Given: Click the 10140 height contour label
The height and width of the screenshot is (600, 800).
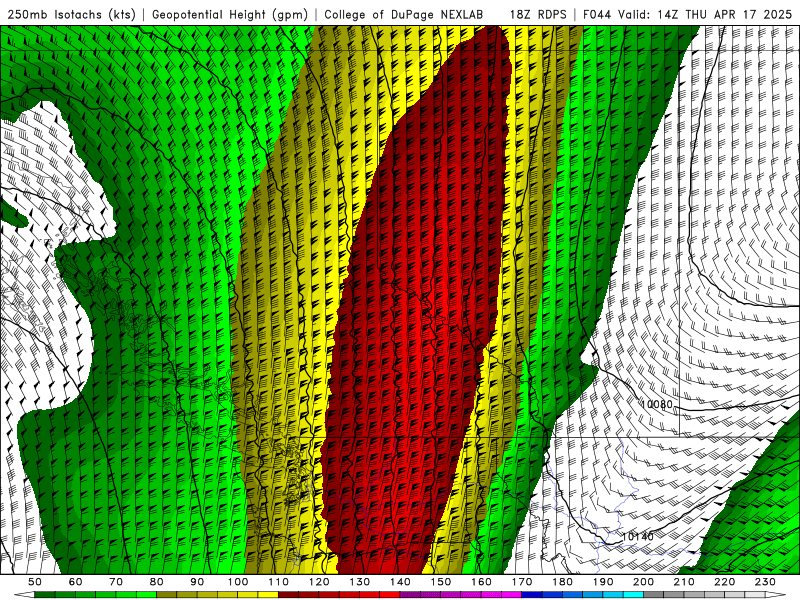Looking at the screenshot, I should [637, 537].
